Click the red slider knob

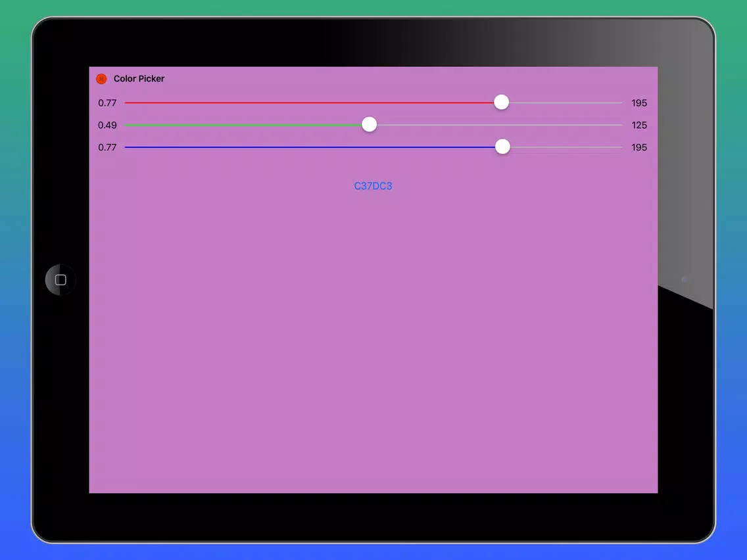[x=501, y=102]
